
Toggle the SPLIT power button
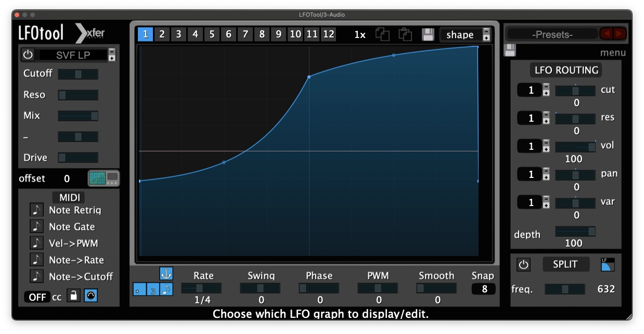523,264
